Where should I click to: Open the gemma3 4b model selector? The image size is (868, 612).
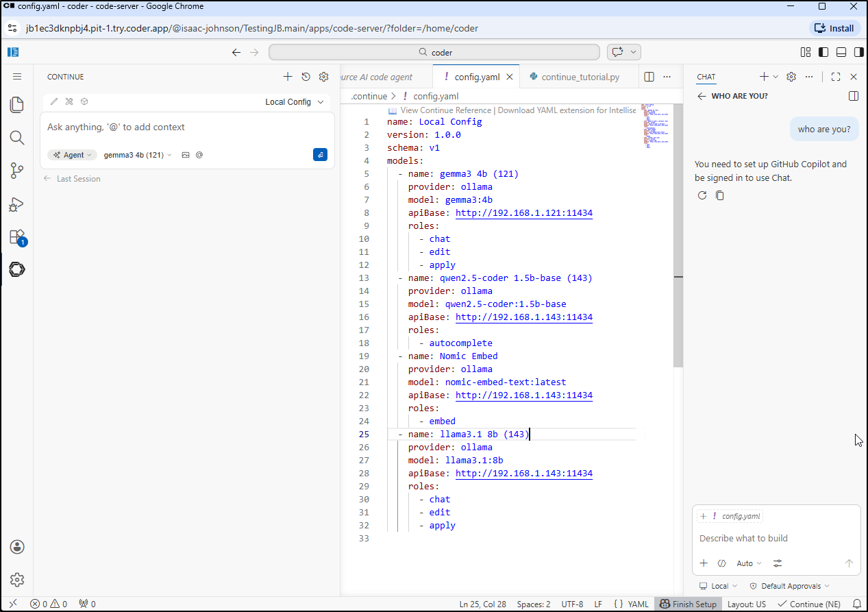point(136,155)
